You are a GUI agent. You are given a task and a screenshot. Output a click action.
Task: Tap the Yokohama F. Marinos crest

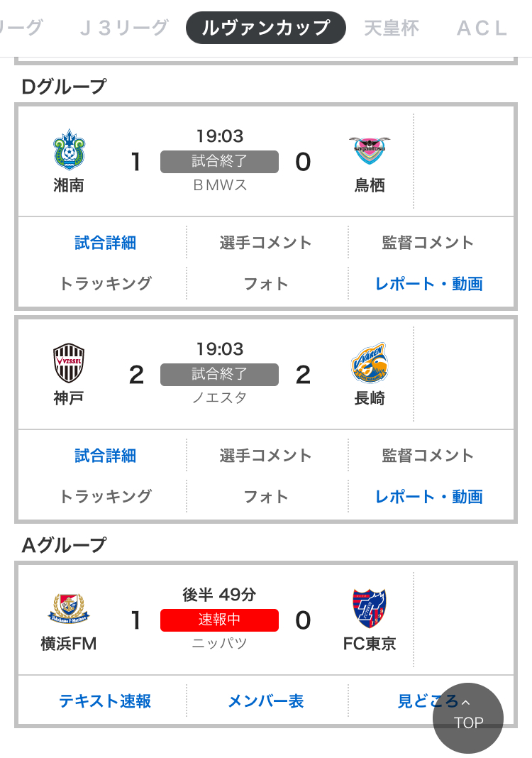(x=69, y=608)
